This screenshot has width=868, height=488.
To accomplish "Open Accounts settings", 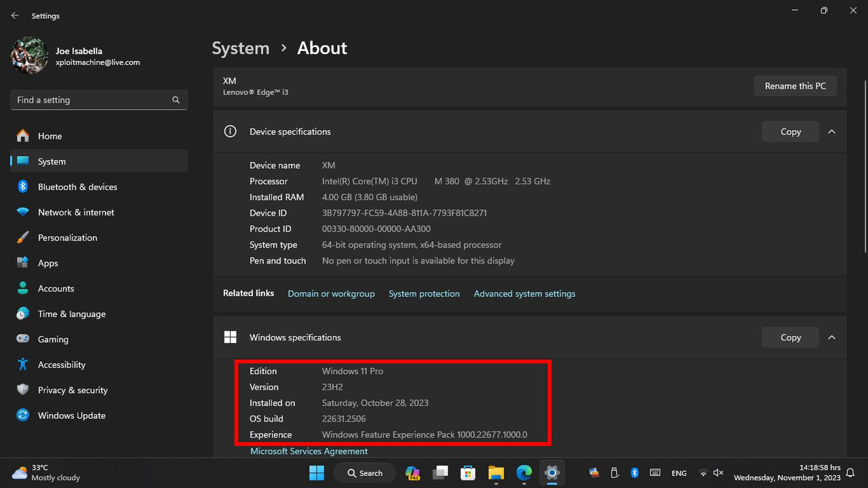I will click(x=99, y=288).
